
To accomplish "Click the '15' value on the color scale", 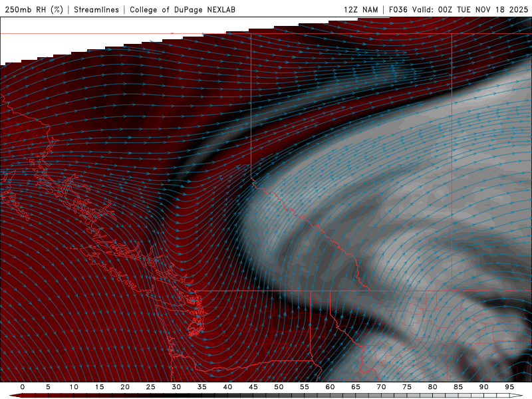I will coord(99,387).
